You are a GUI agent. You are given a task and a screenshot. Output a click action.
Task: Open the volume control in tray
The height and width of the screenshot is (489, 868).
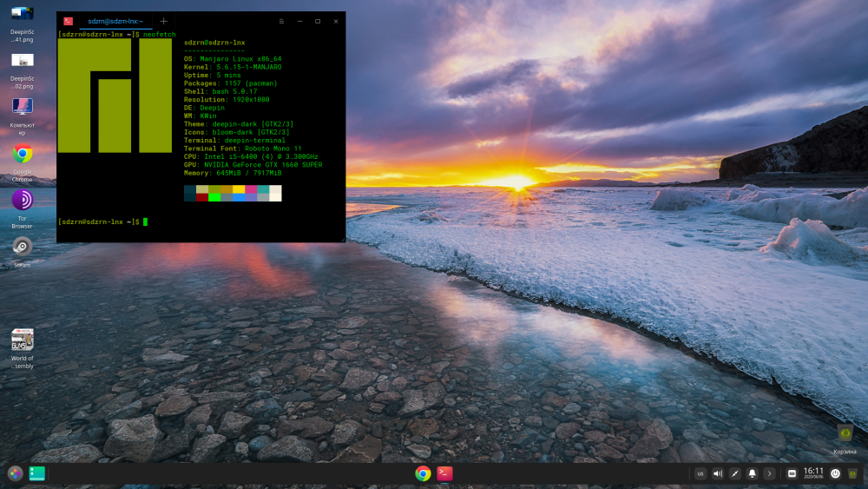(718, 473)
